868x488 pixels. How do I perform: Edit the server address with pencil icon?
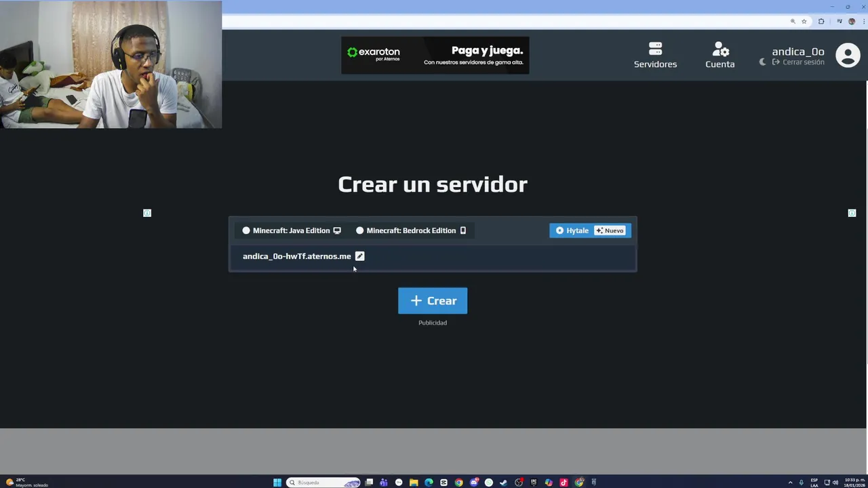tap(360, 256)
